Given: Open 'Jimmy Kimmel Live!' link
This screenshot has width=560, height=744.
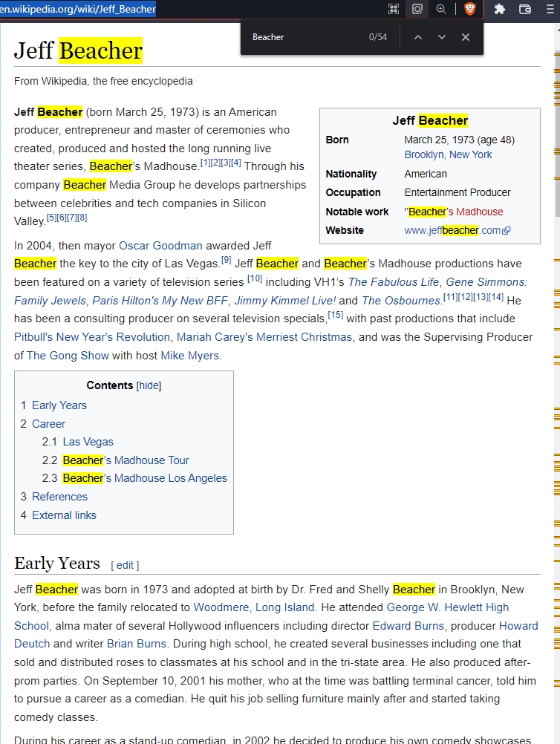Looking at the screenshot, I should [x=284, y=301].
